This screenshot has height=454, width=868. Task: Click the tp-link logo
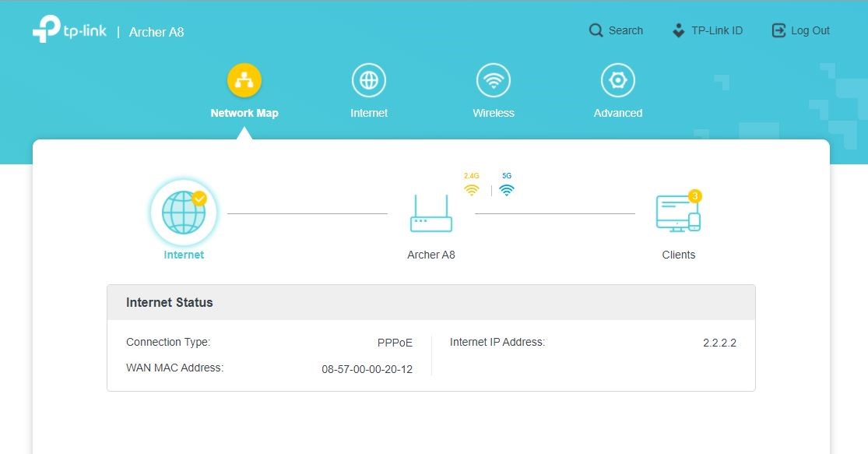69,30
